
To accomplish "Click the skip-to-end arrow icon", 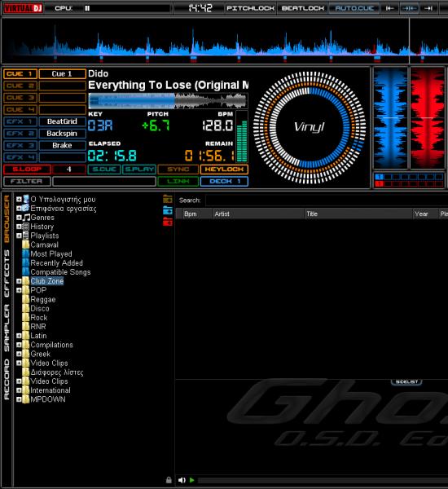I will point(428,8).
